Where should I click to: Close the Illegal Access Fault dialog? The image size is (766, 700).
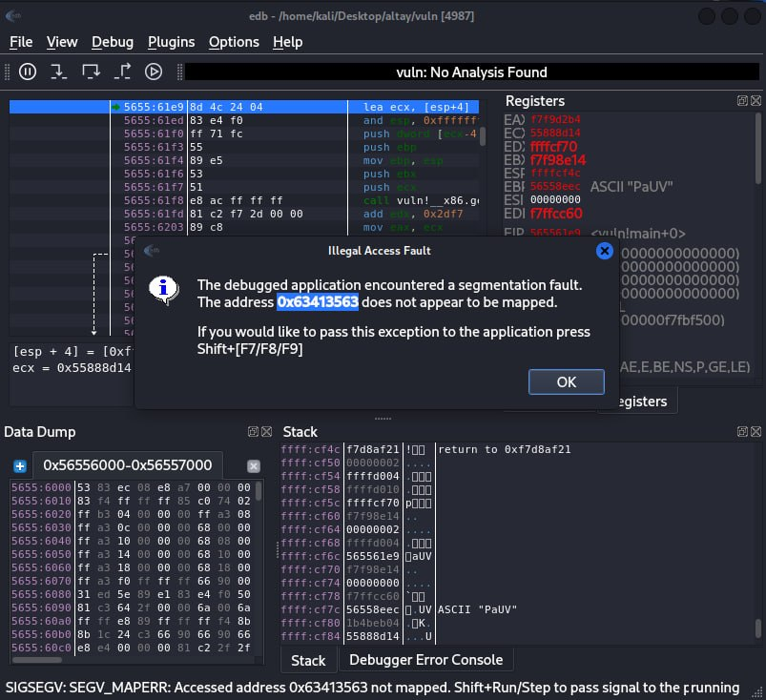(x=604, y=251)
